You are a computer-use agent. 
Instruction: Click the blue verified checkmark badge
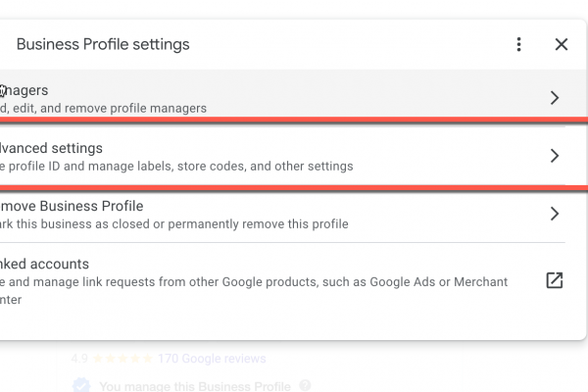[82, 385]
